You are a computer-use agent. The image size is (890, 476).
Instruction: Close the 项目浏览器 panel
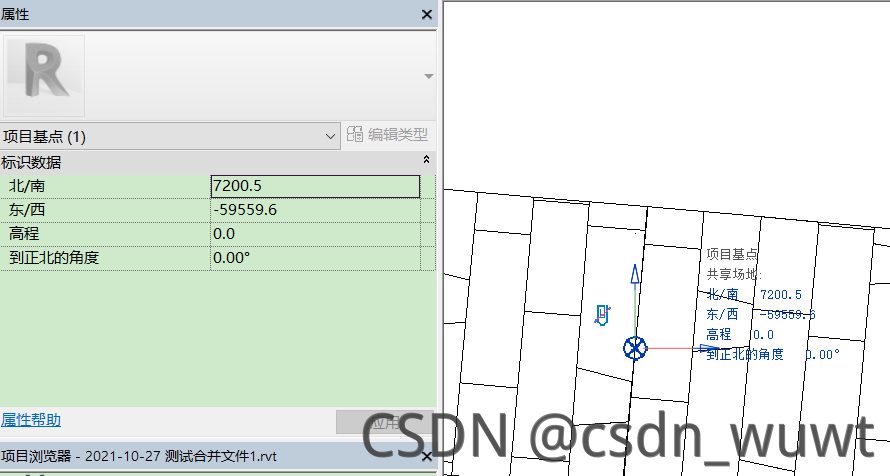(427, 456)
